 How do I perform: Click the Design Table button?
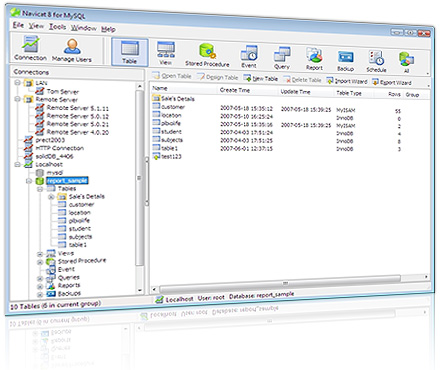pos(217,77)
